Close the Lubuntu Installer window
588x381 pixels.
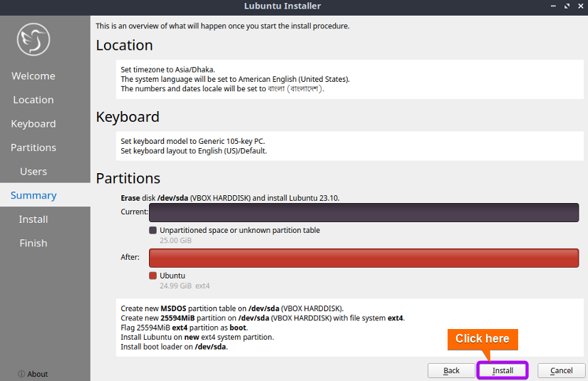click(x=580, y=6)
